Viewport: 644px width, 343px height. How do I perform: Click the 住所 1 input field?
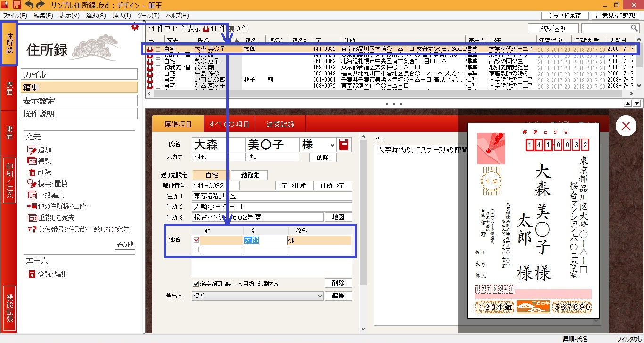[x=272, y=196]
